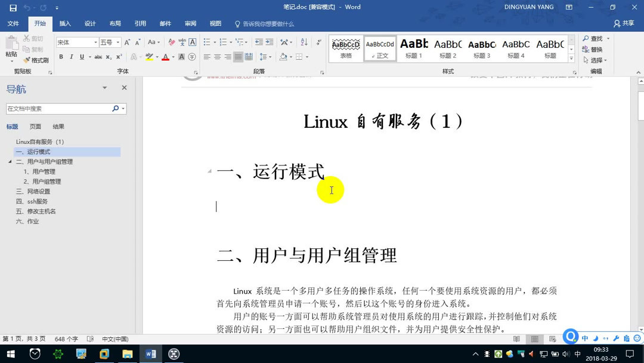Click the sort icon in paragraph group
This screenshot has height=363, width=644.
[x=304, y=42]
